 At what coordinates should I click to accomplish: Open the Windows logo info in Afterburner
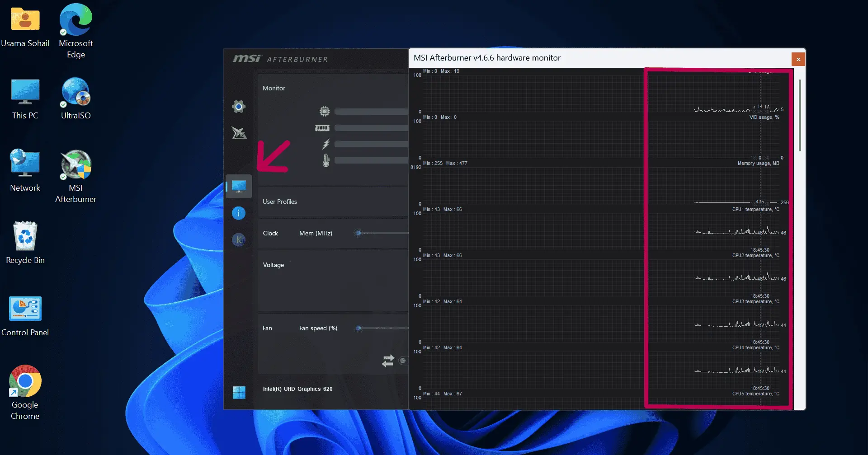point(239,392)
